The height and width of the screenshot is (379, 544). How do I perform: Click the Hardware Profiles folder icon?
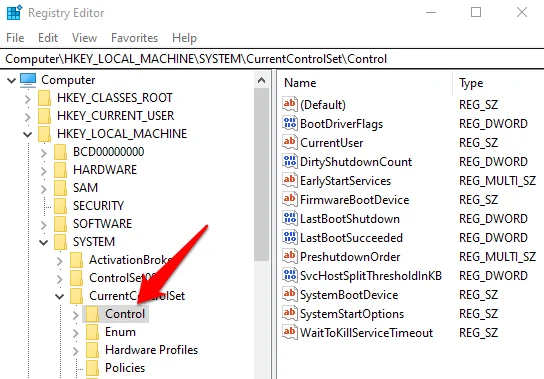tap(93, 350)
